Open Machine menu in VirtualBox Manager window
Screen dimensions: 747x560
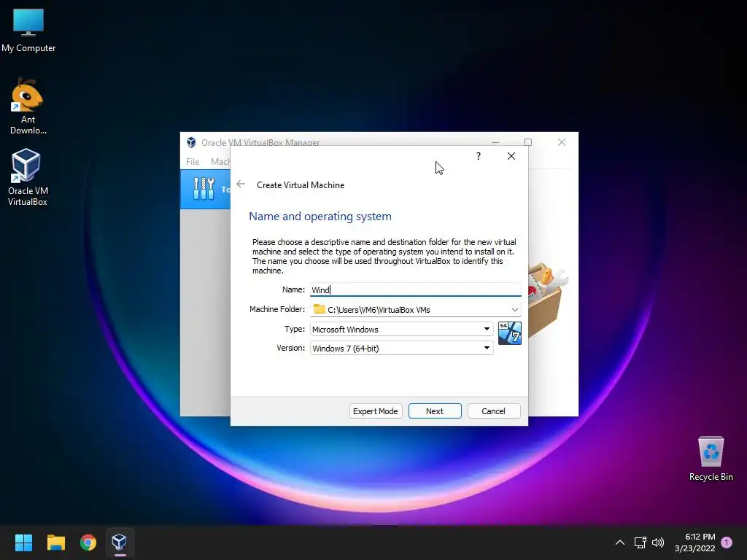tap(220, 161)
